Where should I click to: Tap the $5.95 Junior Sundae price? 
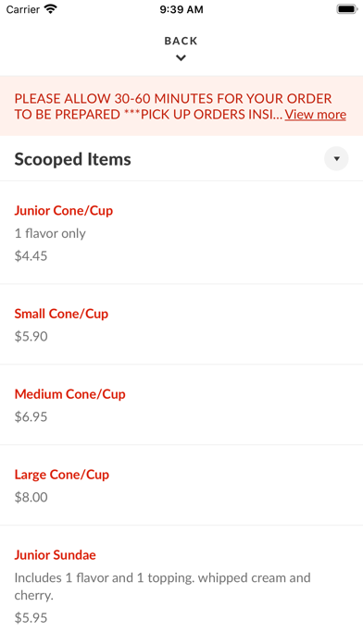tap(31, 618)
